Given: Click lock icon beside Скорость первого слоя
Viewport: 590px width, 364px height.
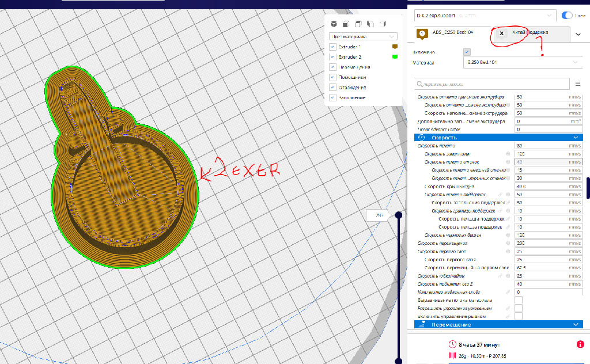Looking at the screenshot, I should click(508, 252).
